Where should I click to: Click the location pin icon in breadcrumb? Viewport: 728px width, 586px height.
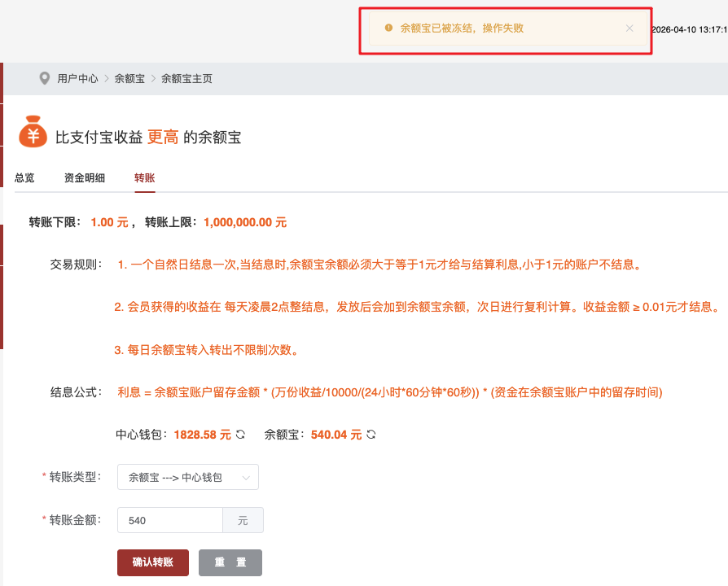(45, 78)
